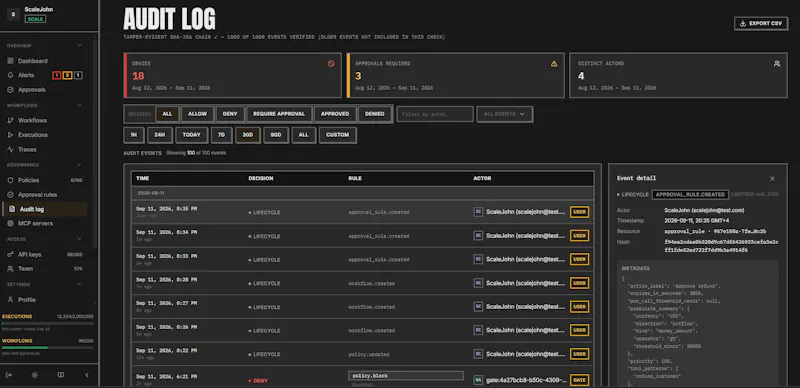Open MCP servers in sidebar

coord(35,223)
